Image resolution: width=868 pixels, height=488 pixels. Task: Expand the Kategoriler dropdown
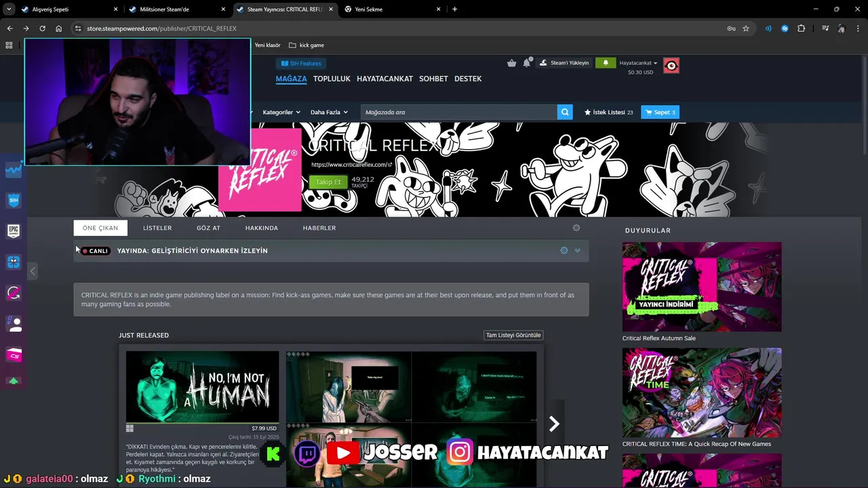281,112
